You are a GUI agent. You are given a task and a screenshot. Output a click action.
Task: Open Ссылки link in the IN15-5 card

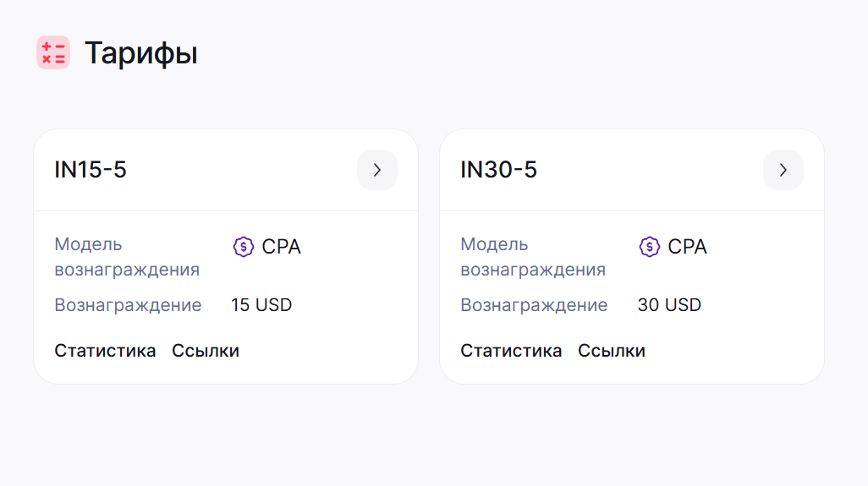(x=206, y=351)
